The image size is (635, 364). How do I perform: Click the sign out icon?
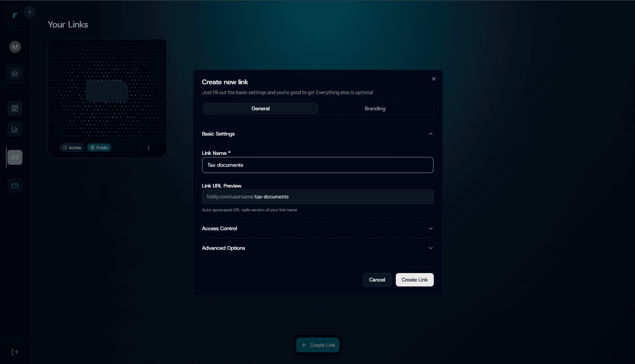tap(15, 352)
